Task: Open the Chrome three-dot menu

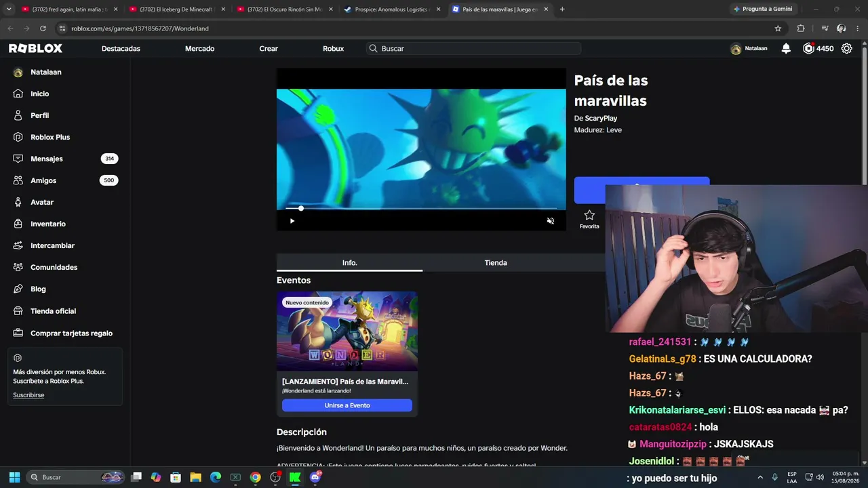Action: (x=857, y=28)
